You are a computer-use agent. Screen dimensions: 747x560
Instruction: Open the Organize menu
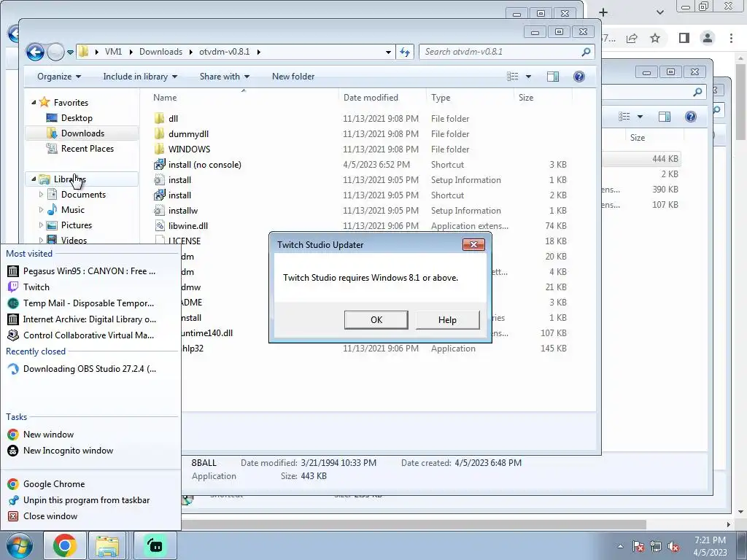(x=59, y=76)
